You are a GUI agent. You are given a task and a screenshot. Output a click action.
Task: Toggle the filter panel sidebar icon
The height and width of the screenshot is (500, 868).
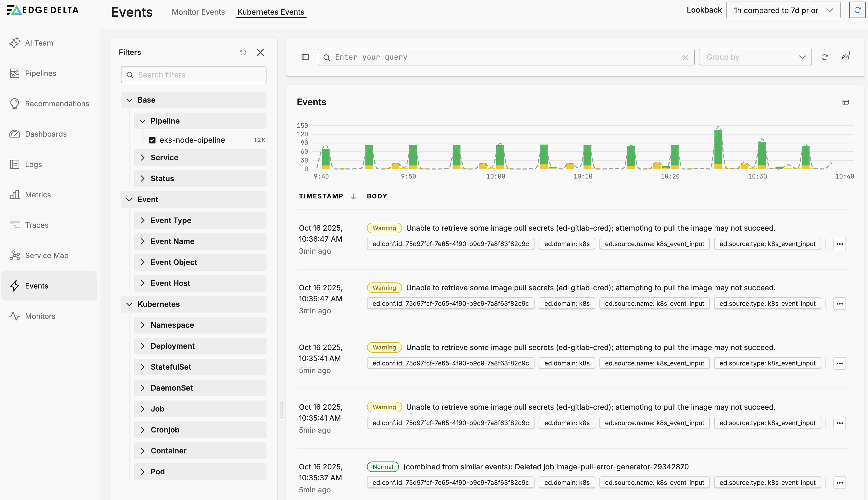pos(305,57)
